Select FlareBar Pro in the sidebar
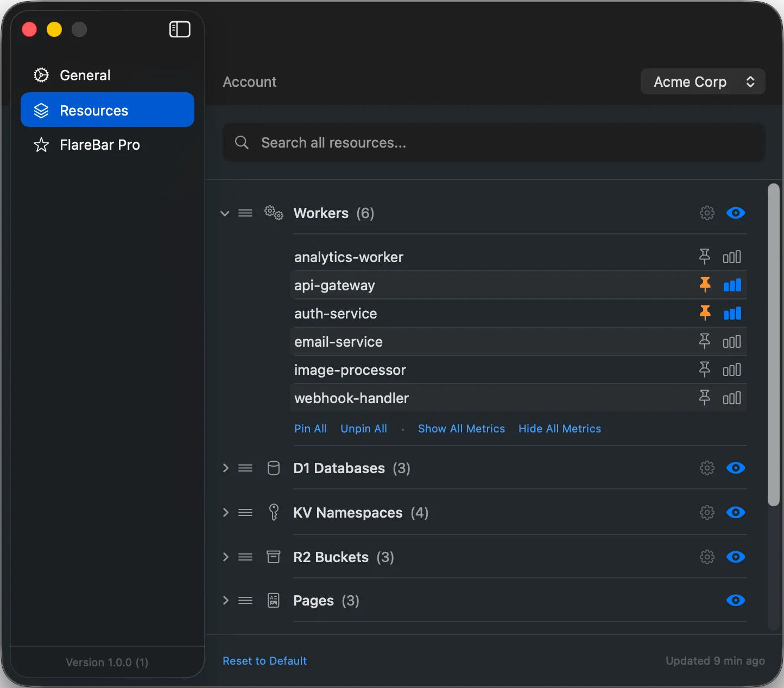This screenshot has width=784, height=688. pos(100,144)
